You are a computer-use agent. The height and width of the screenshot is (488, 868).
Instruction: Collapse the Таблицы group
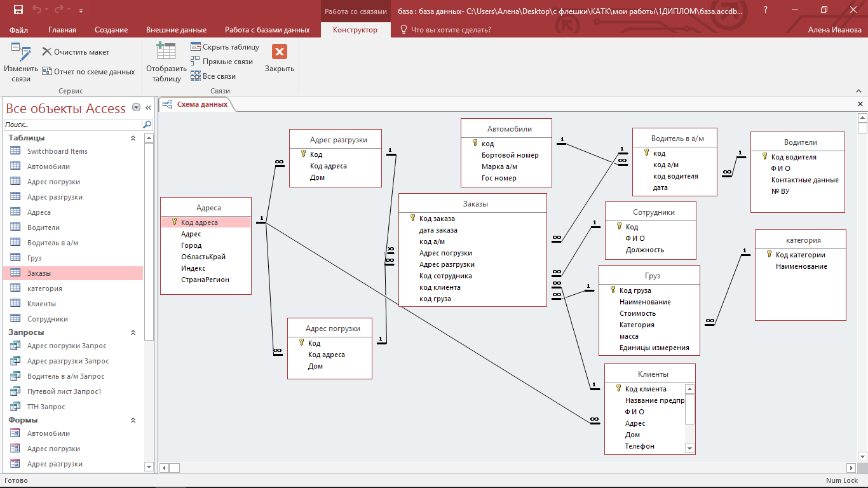(133, 138)
